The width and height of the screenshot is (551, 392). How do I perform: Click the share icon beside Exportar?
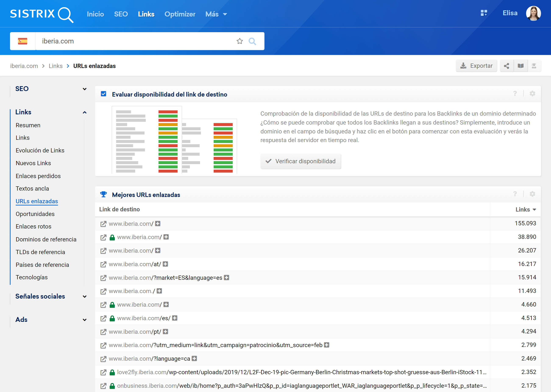[x=506, y=66]
